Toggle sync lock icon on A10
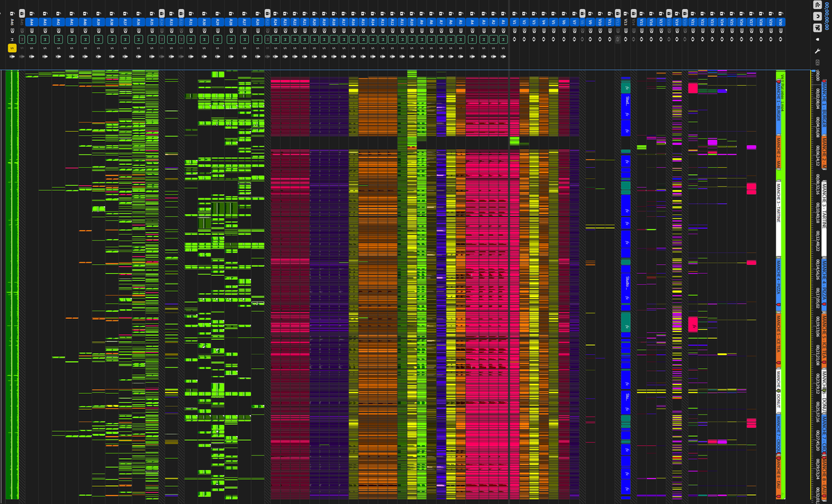 pos(412,31)
